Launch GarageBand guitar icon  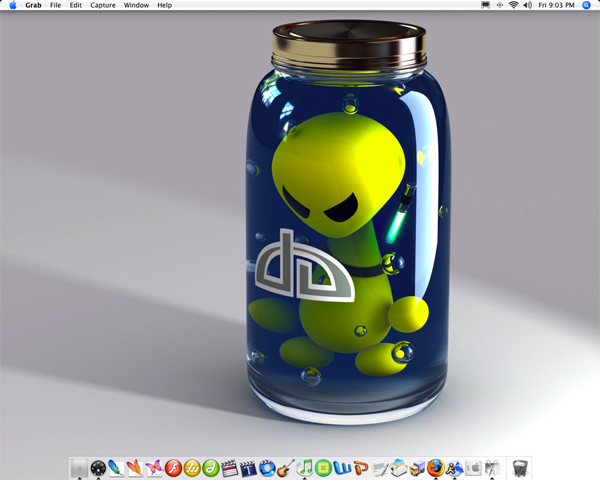click(x=286, y=468)
